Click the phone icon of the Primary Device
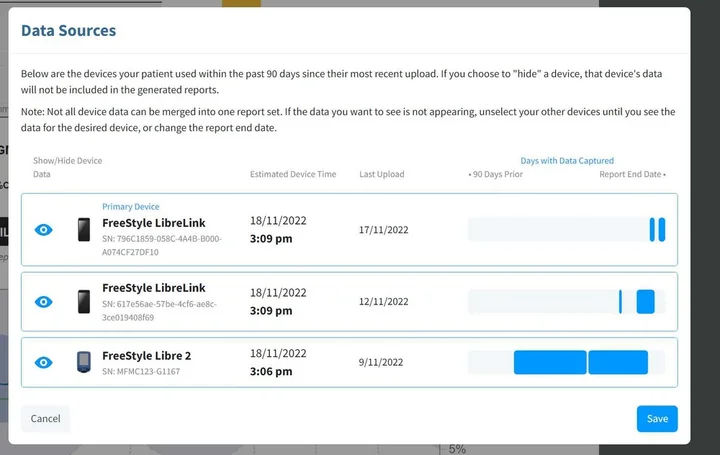The height and width of the screenshot is (455, 720). coord(84,230)
